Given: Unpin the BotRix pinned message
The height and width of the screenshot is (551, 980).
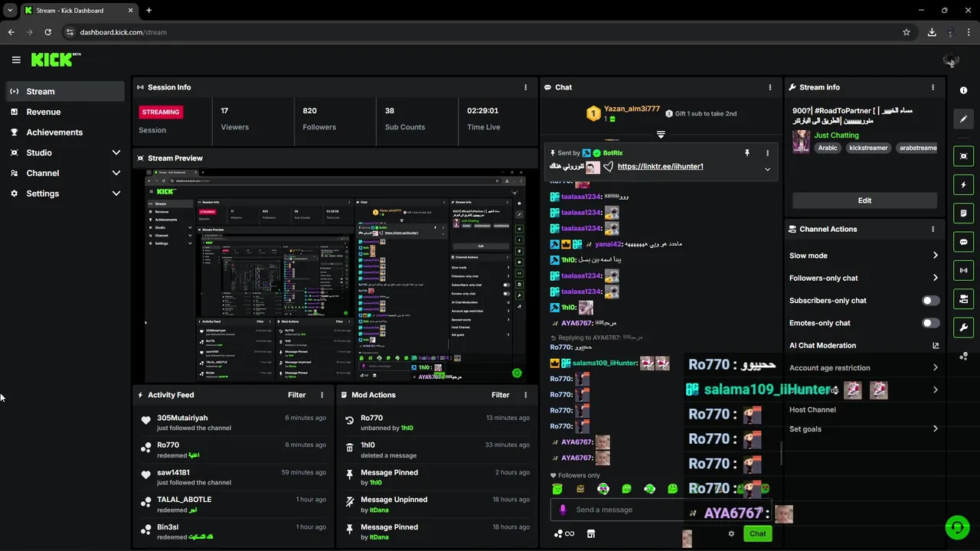Looking at the screenshot, I should tap(747, 153).
